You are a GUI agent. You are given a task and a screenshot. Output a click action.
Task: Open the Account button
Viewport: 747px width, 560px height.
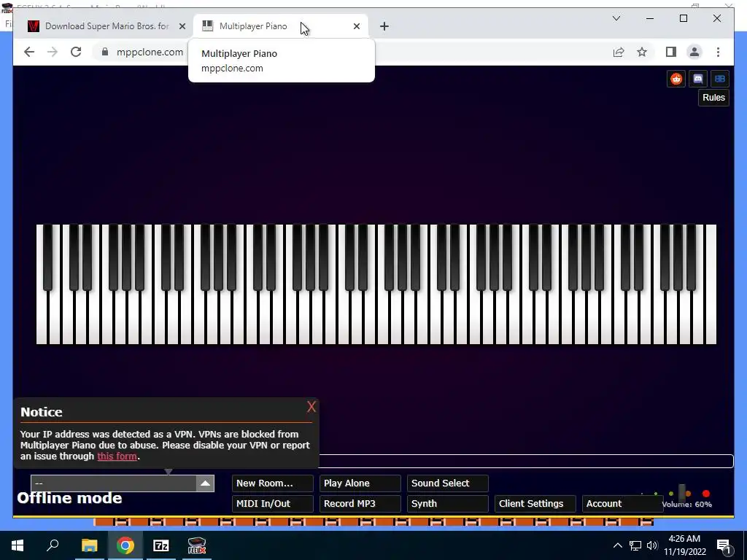[x=623, y=504]
